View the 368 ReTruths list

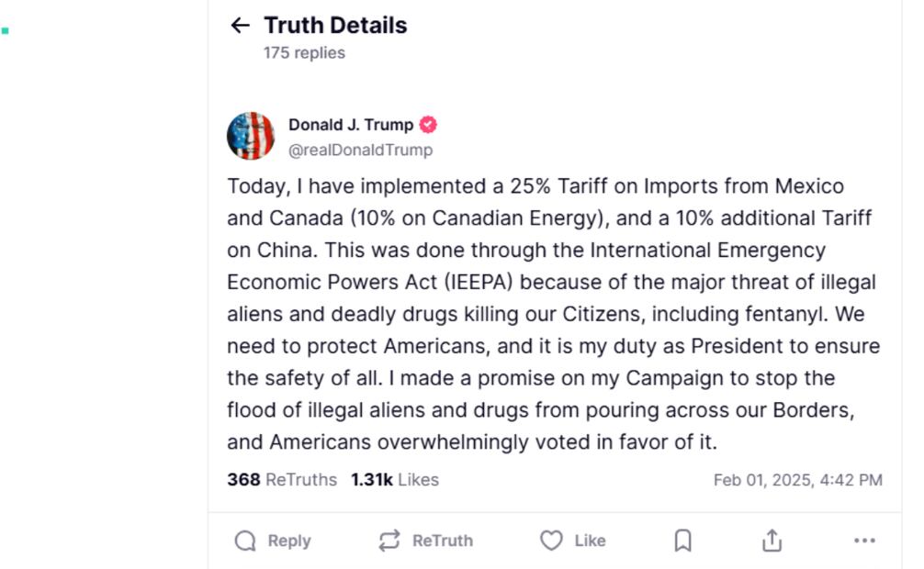click(x=282, y=479)
